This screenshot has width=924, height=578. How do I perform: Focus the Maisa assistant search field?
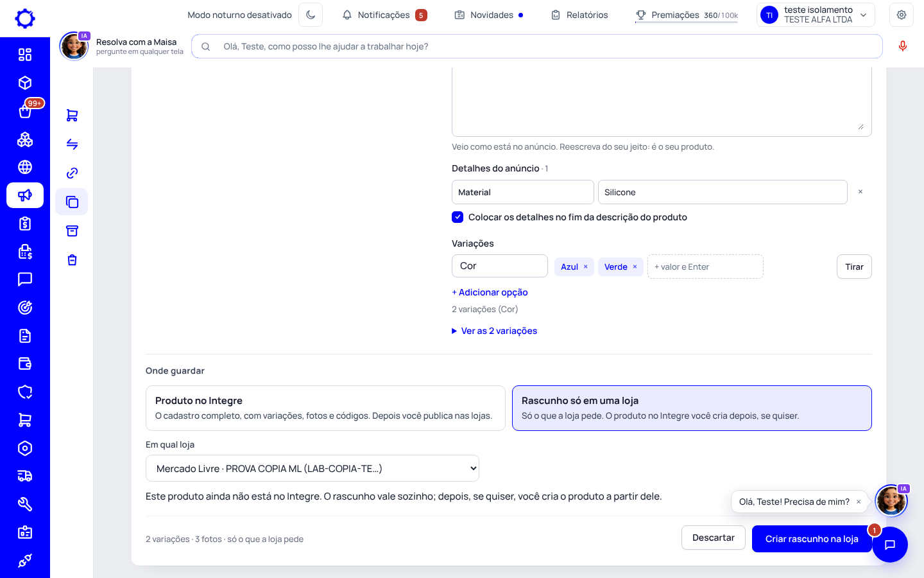coord(537,46)
